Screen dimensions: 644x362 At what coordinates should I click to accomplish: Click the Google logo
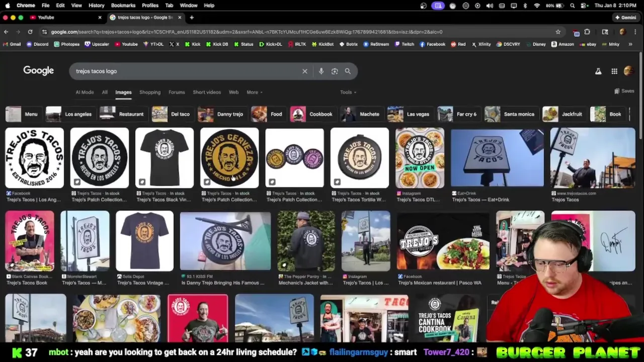38,71
